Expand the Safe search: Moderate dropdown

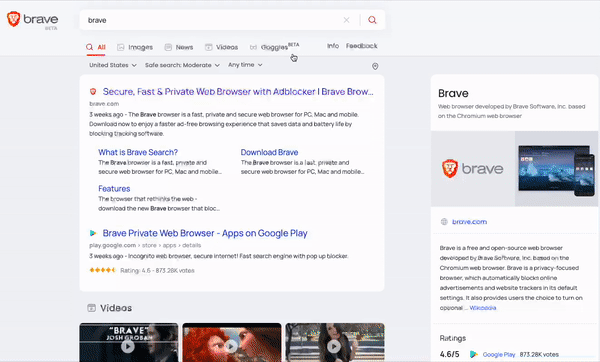coord(182,65)
